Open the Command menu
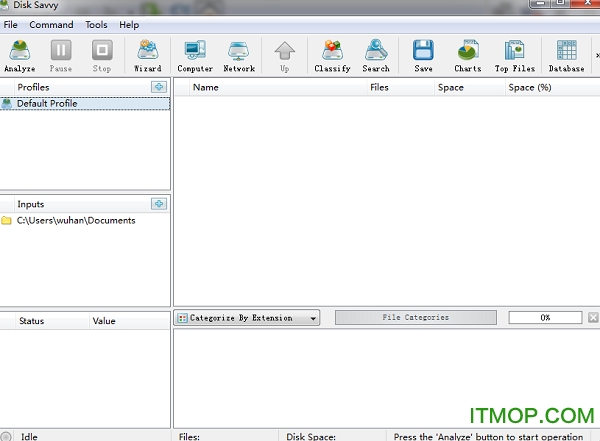 pos(51,24)
